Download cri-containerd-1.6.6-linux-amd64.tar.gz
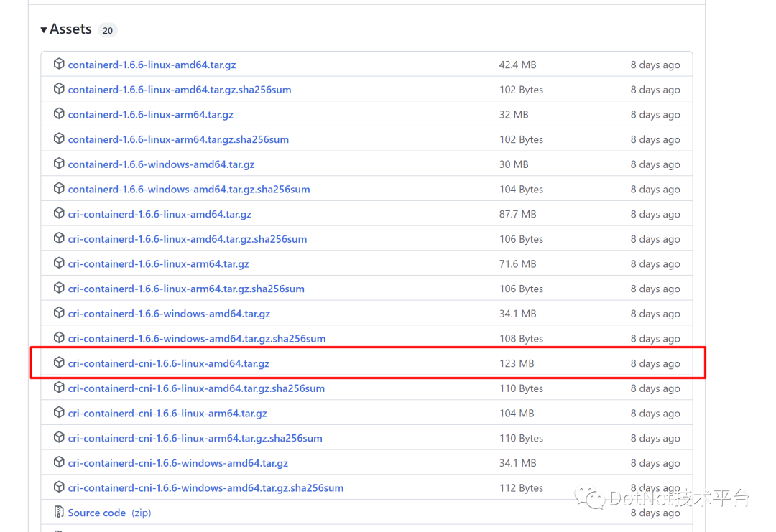776x532 pixels. [160, 214]
